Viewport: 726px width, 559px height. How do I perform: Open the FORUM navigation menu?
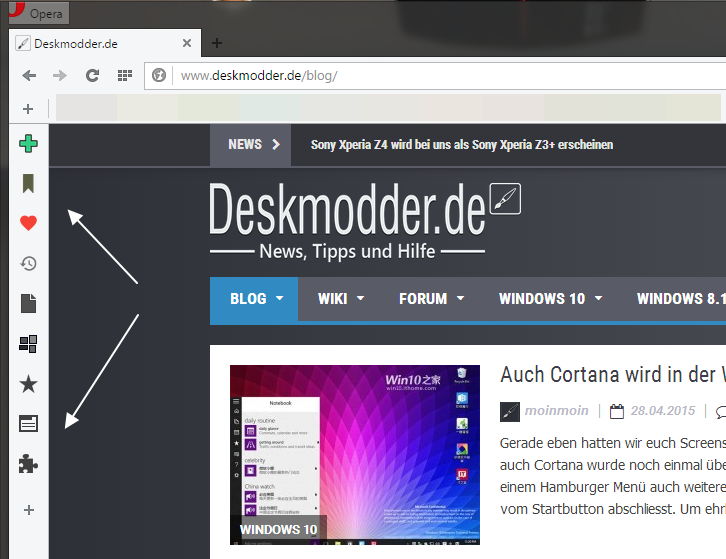(423, 299)
